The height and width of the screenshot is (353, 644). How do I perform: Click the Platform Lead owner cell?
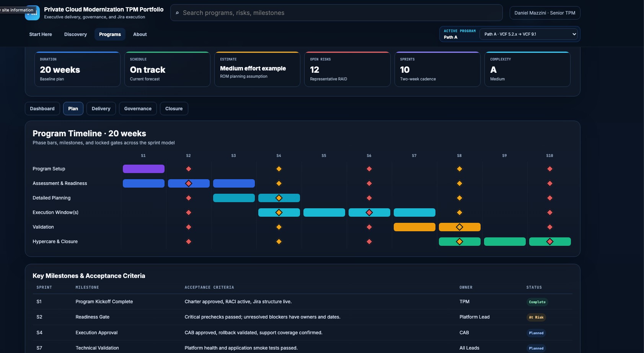tap(474, 317)
